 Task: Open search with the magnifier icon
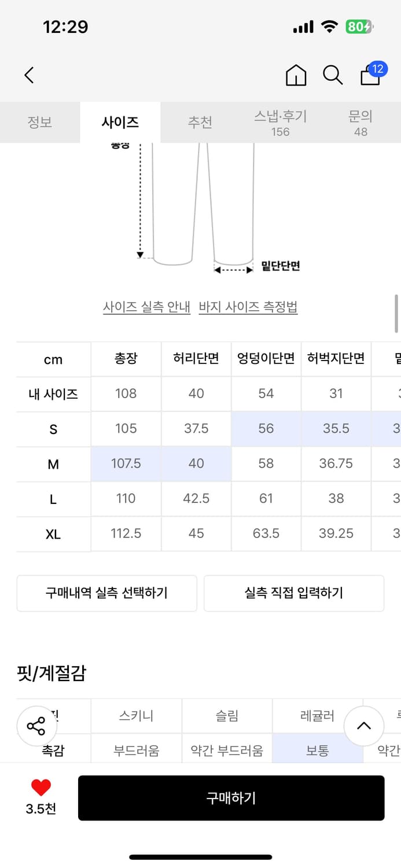click(333, 75)
